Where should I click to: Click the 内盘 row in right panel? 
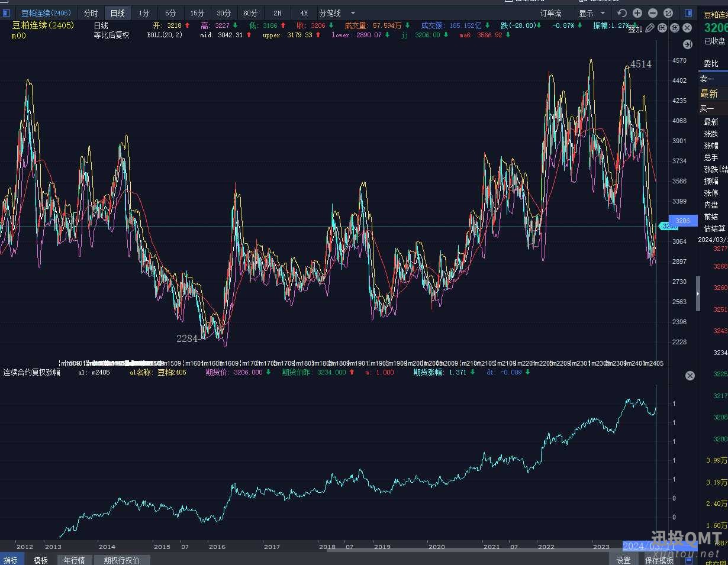click(x=713, y=205)
